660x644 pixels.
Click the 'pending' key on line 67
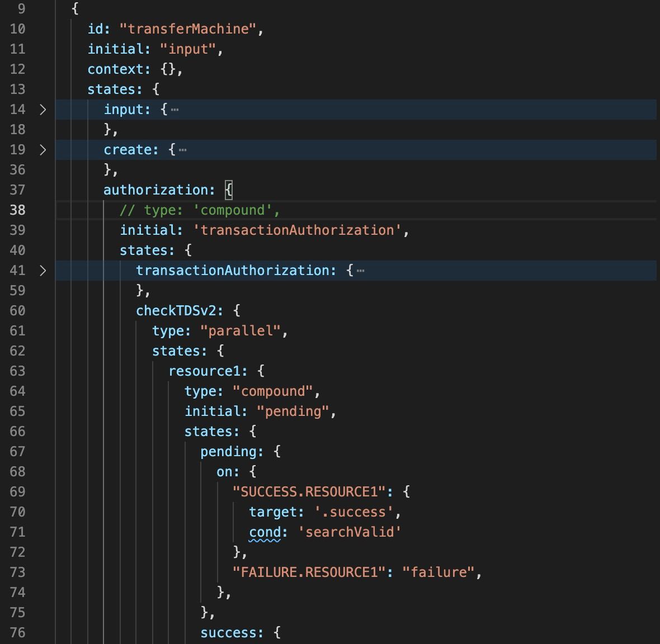tap(229, 452)
